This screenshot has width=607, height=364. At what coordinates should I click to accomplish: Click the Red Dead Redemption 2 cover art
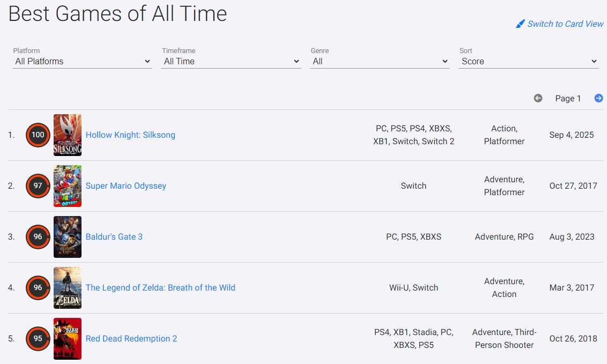coord(68,339)
